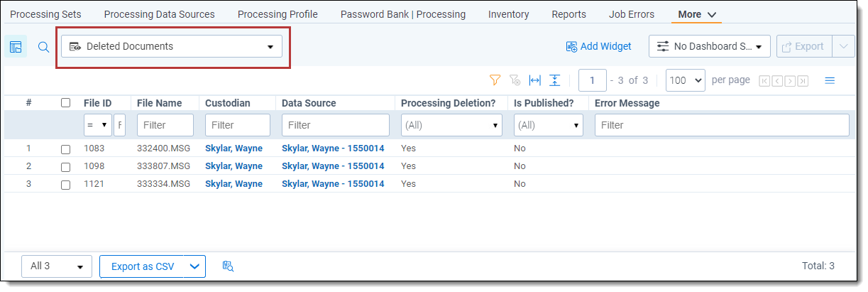Check the box for File ID 1083
Image resolution: width=868 pixels, height=292 pixels.
tap(66, 149)
